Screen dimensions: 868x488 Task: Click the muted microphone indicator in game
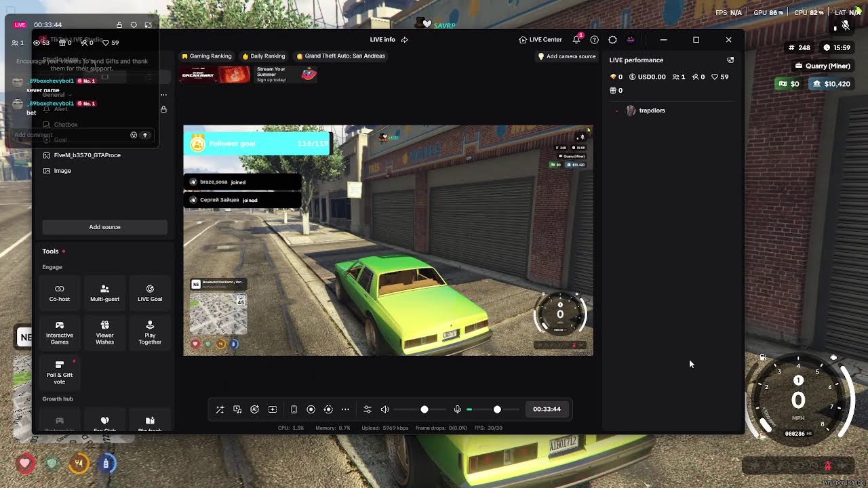(845, 25)
